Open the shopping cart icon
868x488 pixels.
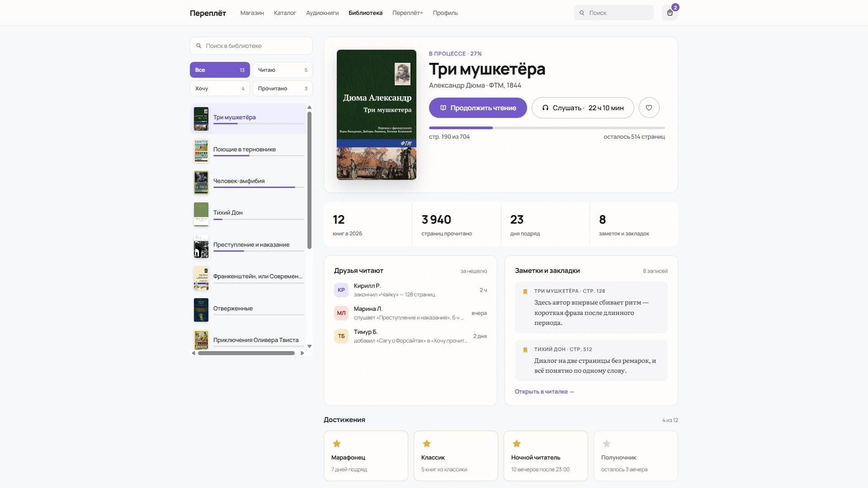670,13
